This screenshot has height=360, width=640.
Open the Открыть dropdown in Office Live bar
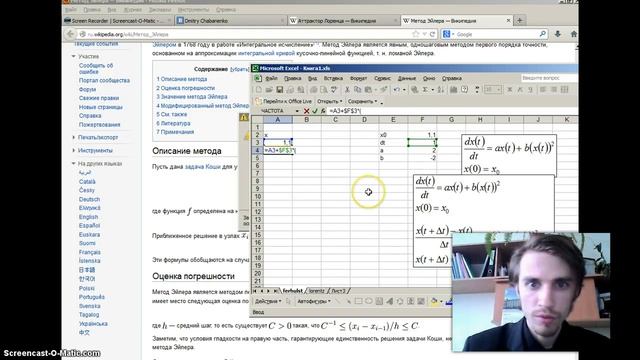tap(329, 101)
